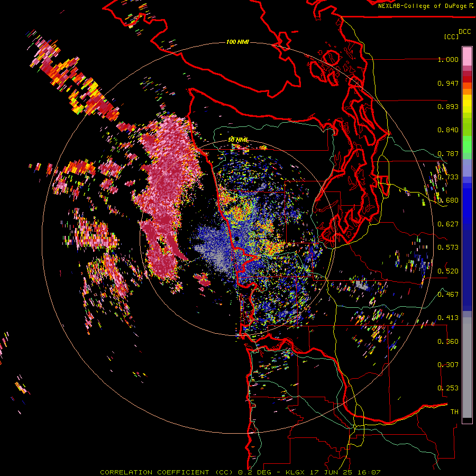476x476 pixels.
Task: Click the 0.627 legend value
Action: pos(448,224)
